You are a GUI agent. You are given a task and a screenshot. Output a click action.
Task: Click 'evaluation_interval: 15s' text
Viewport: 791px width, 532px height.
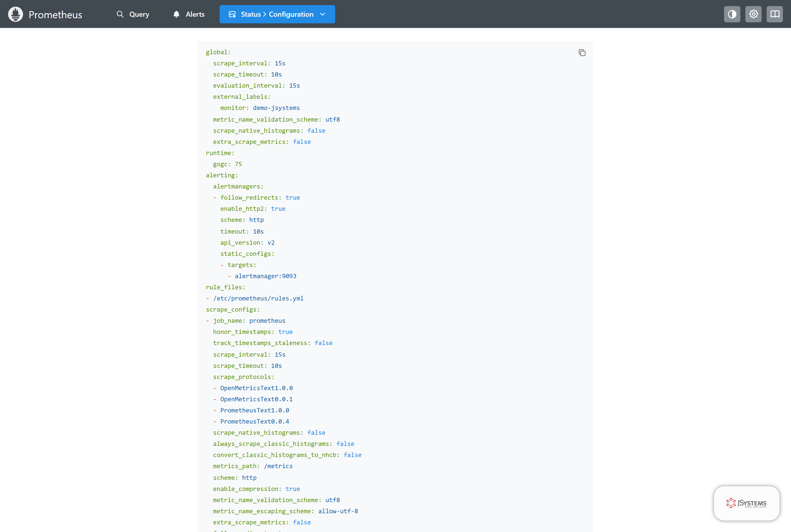(256, 86)
